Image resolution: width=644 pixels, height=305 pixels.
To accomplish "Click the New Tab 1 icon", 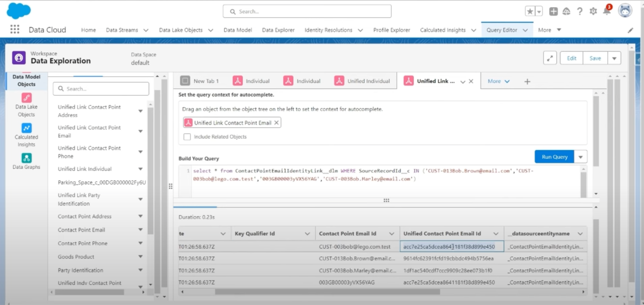I will tap(185, 81).
